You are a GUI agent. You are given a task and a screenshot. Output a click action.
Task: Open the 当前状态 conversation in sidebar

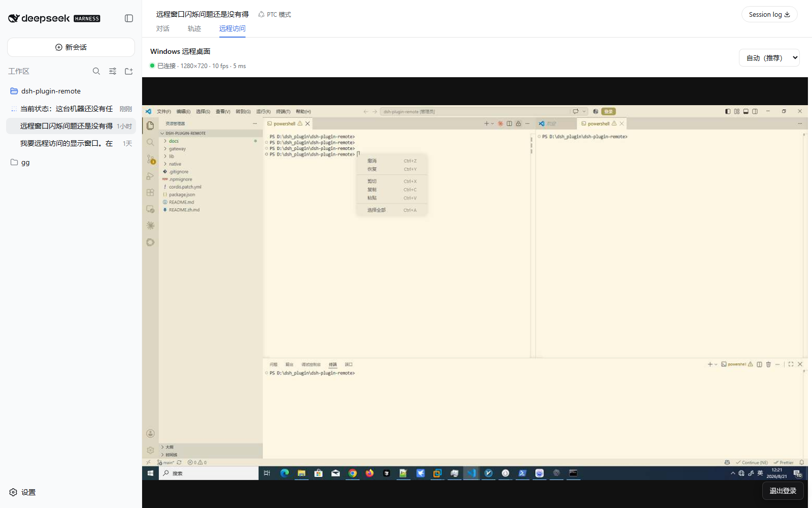point(71,109)
